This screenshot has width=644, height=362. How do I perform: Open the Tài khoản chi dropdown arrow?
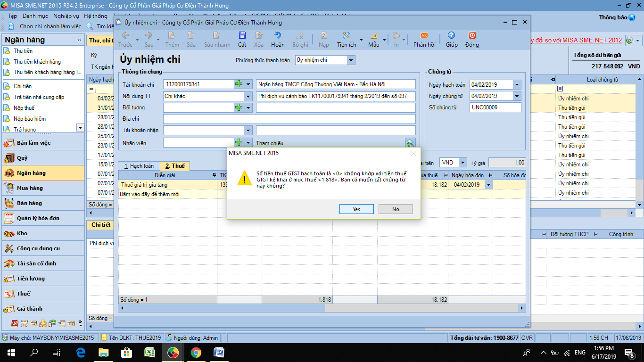pos(248,84)
